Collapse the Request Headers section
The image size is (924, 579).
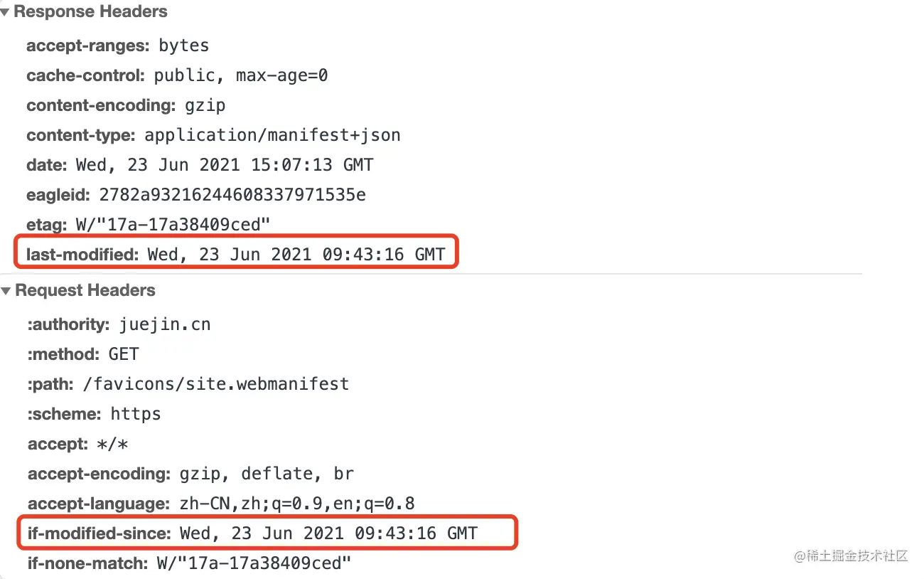click(5, 291)
